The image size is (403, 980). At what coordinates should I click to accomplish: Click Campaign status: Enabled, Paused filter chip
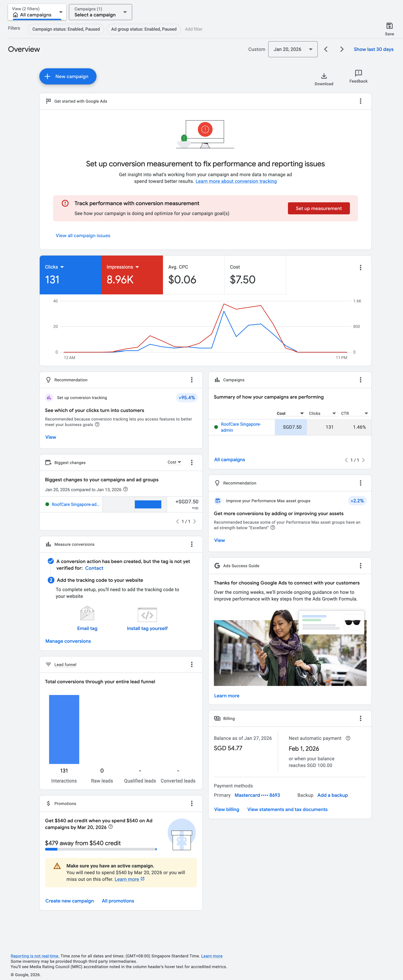[66, 29]
